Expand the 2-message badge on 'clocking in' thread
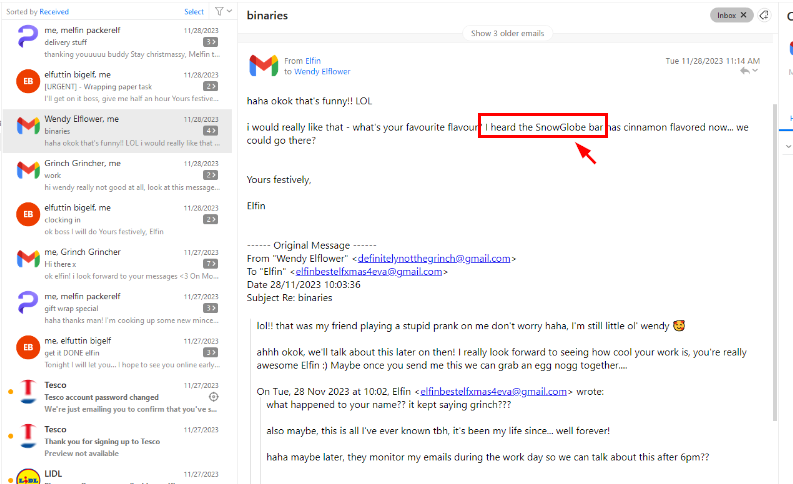 coord(210,219)
